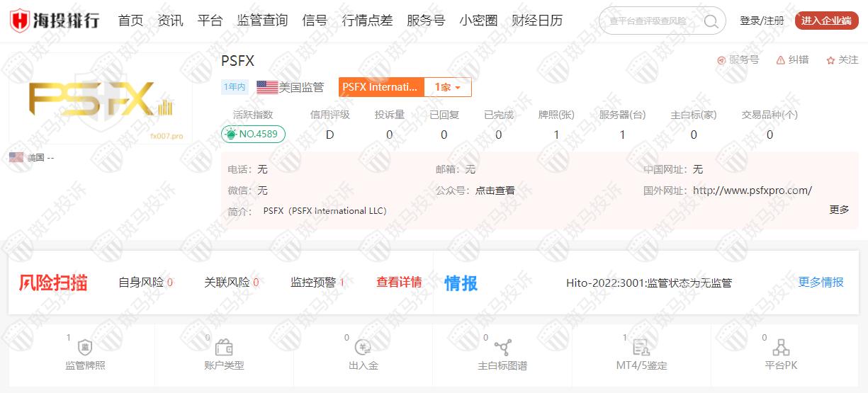Open 更多情报 for more intelligence
Image resolution: width=868 pixels, height=393 pixels.
821,282
